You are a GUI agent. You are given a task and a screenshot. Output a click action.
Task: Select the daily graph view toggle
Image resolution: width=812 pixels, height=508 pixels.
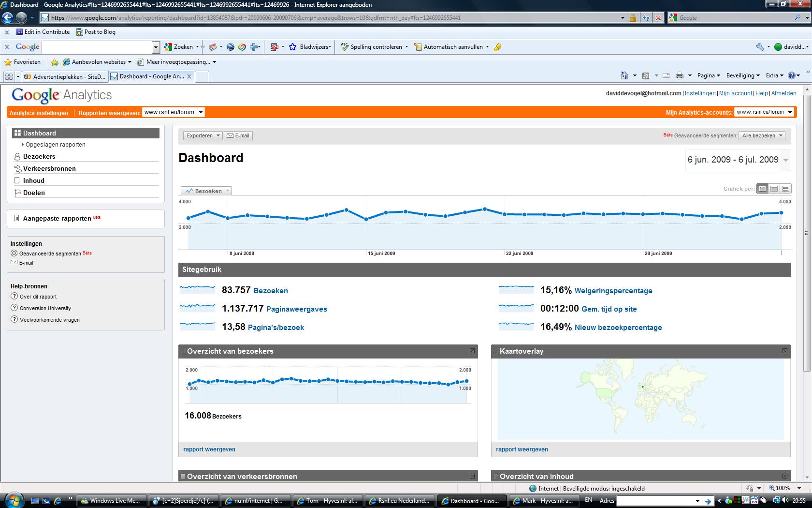[763, 189]
